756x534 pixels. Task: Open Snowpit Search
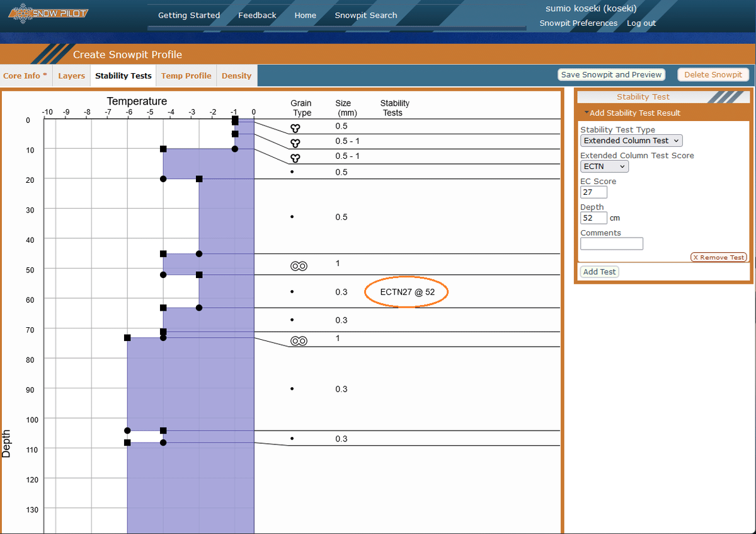point(366,15)
